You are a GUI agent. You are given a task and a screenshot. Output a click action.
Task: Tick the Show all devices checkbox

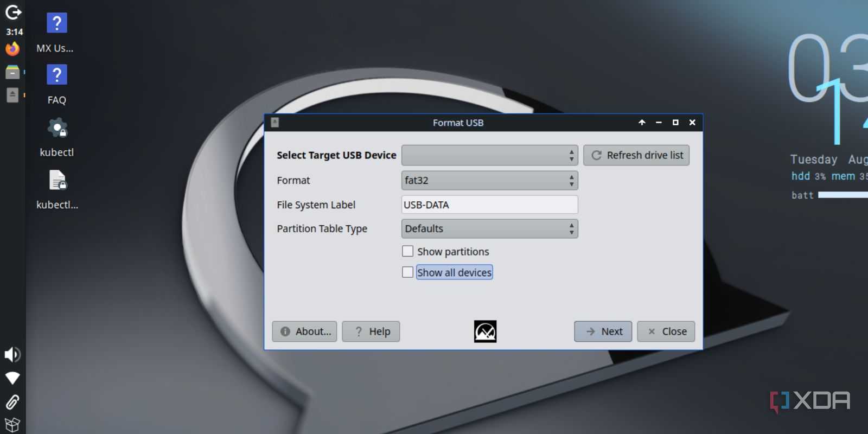[407, 272]
